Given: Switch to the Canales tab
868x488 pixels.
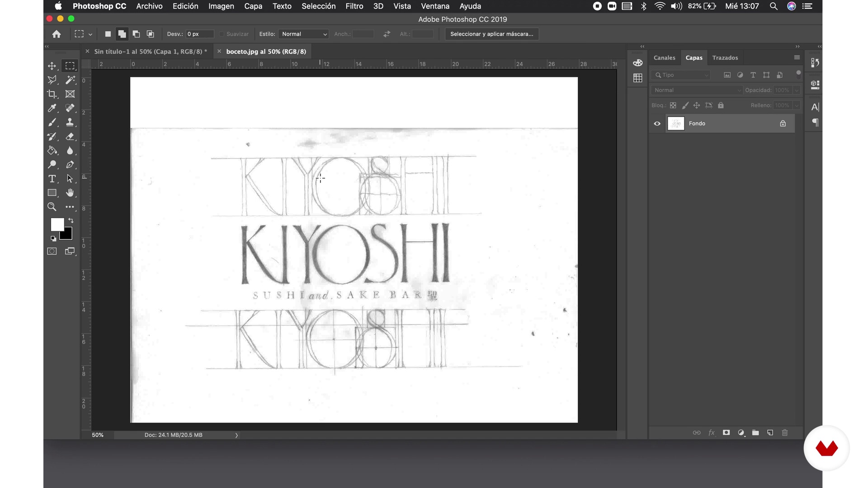Looking at the screenshot, I should tap(664, 58).
